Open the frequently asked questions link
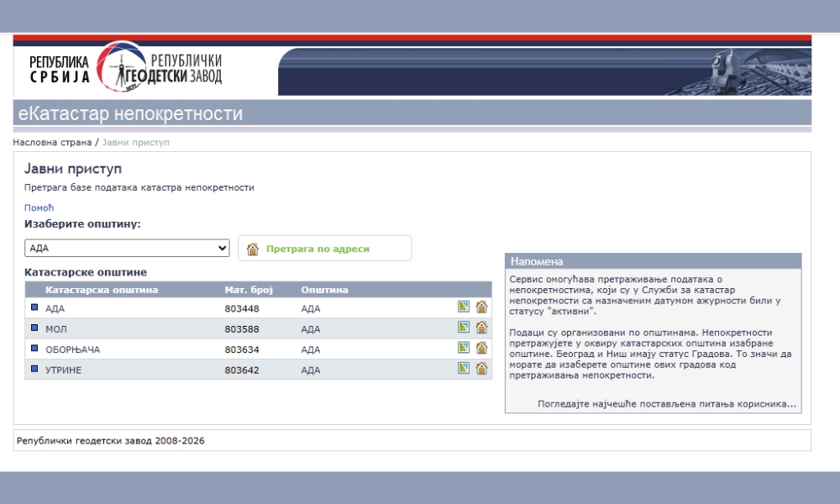 pyautogui.click(x=666, y=404)
